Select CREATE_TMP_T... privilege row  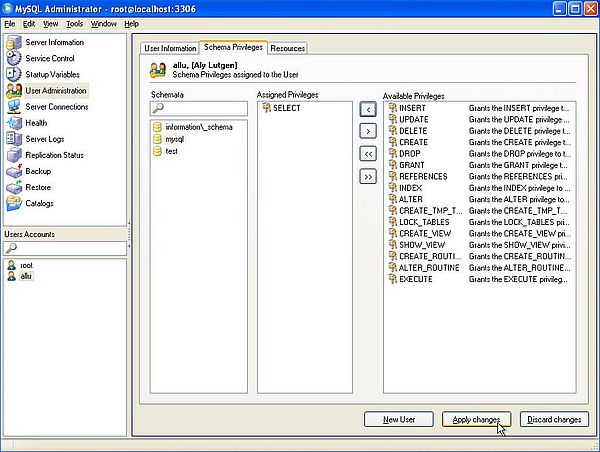[479, 211]
